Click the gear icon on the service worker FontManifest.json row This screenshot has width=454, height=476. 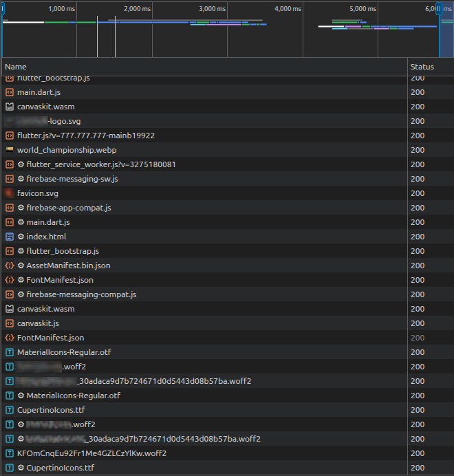[x=21, y=280]
